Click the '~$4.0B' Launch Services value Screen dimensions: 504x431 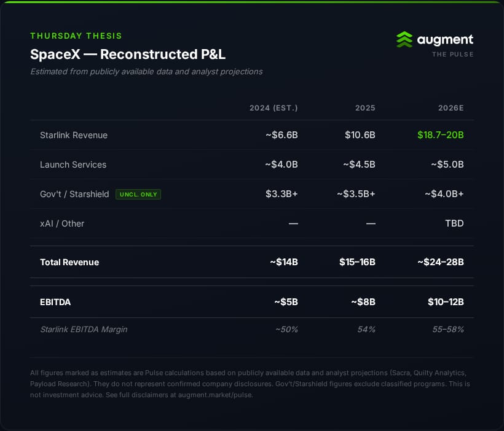click(282, 165)
